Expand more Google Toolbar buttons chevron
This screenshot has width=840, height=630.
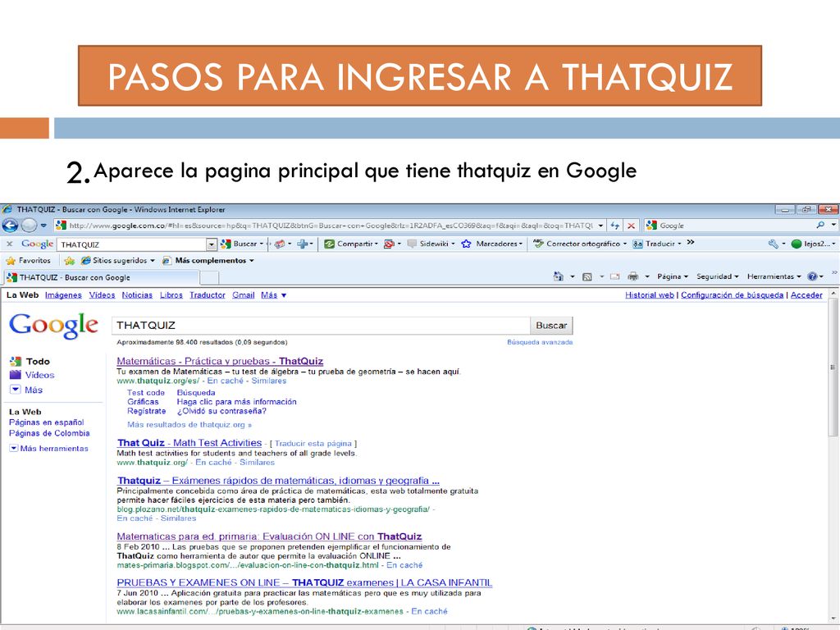[691, 243]
